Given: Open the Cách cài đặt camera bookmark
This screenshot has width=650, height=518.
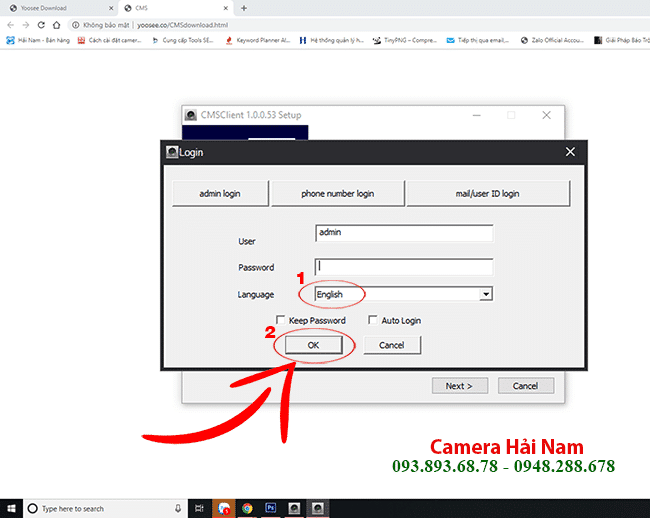Looking at the screenshot, I should [x=109, y=40].
